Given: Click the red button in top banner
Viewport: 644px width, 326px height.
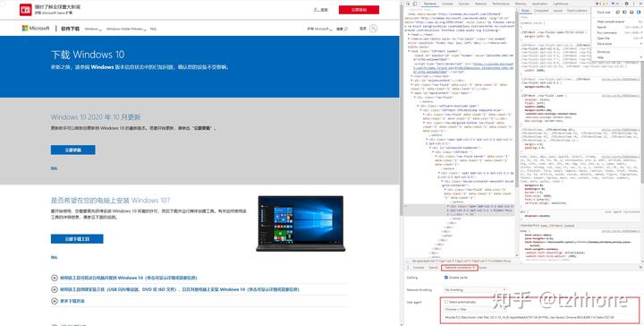Looking at the screenshot, I should (359, 10).
